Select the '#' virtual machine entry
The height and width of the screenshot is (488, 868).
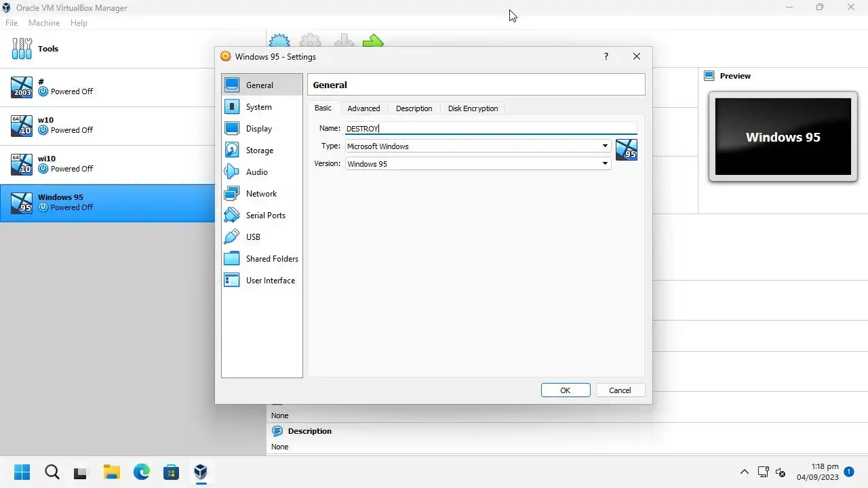point(108,87)
